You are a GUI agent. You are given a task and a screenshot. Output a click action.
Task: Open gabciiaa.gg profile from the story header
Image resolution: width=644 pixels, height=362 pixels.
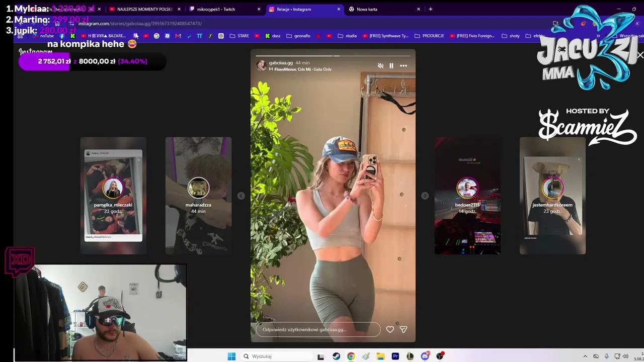(281, 63)
